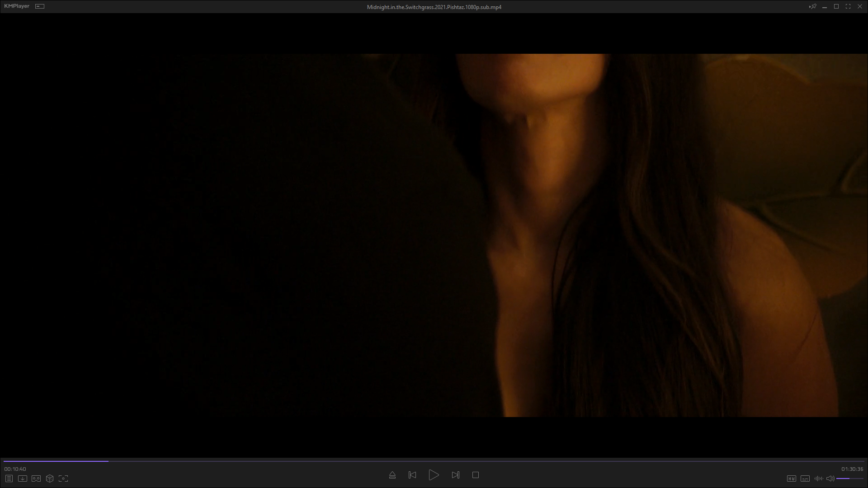
Task: Open the 3D cube settings icon
Action: click(x=50, y=479)
